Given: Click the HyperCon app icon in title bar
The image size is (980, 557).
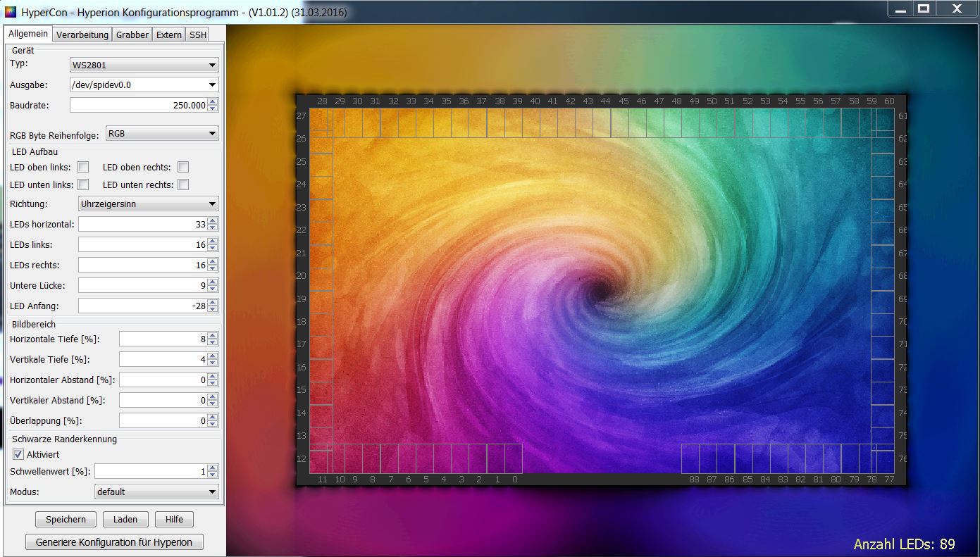Looking at the screenshot, I should click(x=11, y=12).
